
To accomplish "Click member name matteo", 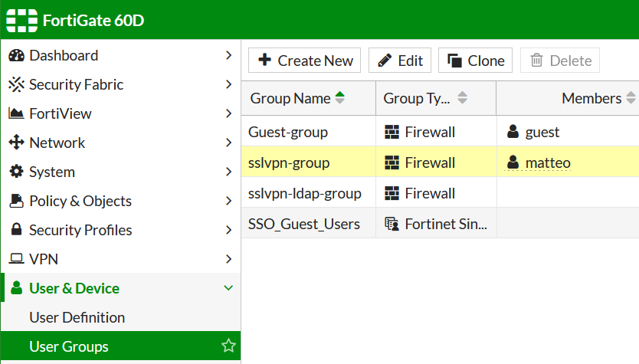I will tap(548, 162).
